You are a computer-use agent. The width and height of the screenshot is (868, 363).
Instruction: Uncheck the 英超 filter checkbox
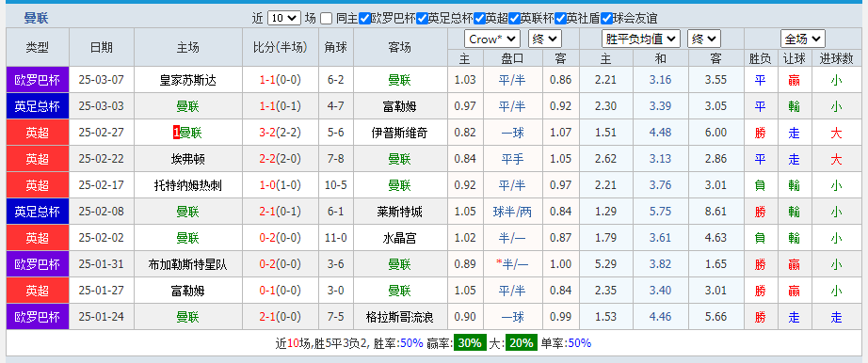click(479, 18)
